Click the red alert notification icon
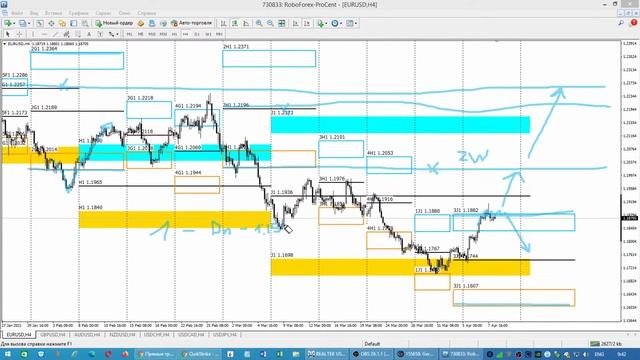The width and height of the screenshot is (640, 360). pyautogui.click(x=634, y=23)
